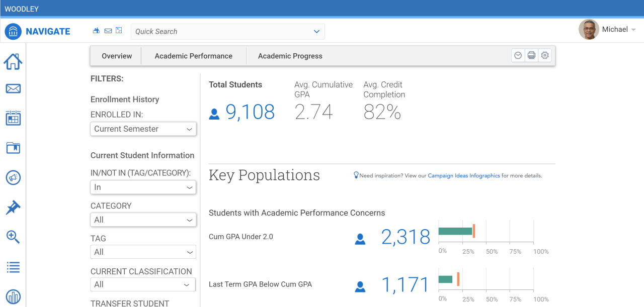
Task: Open the magnifying glass advanced search icon
Action: (x=13, y=237)
